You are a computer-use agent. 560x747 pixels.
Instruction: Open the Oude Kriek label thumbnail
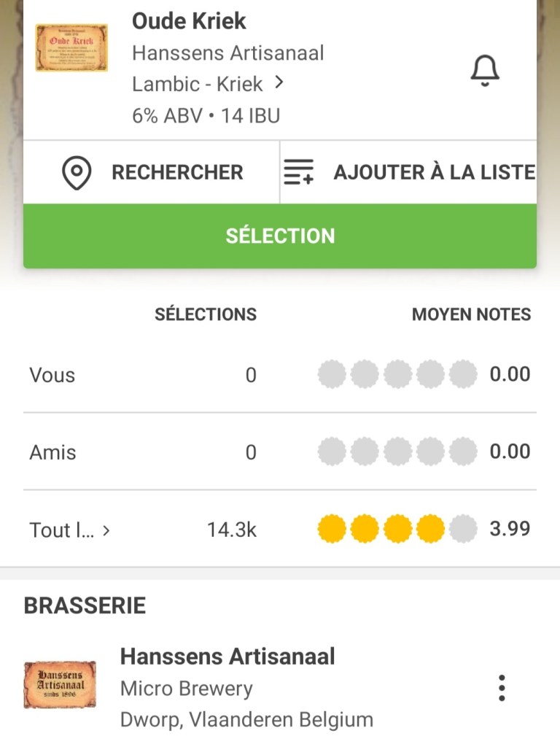(71, 48)
